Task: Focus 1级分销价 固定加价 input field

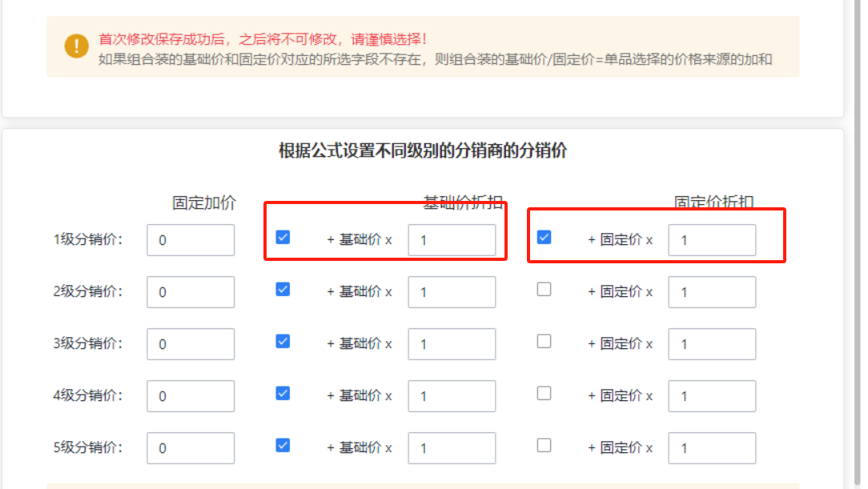Action: point(191,240)
